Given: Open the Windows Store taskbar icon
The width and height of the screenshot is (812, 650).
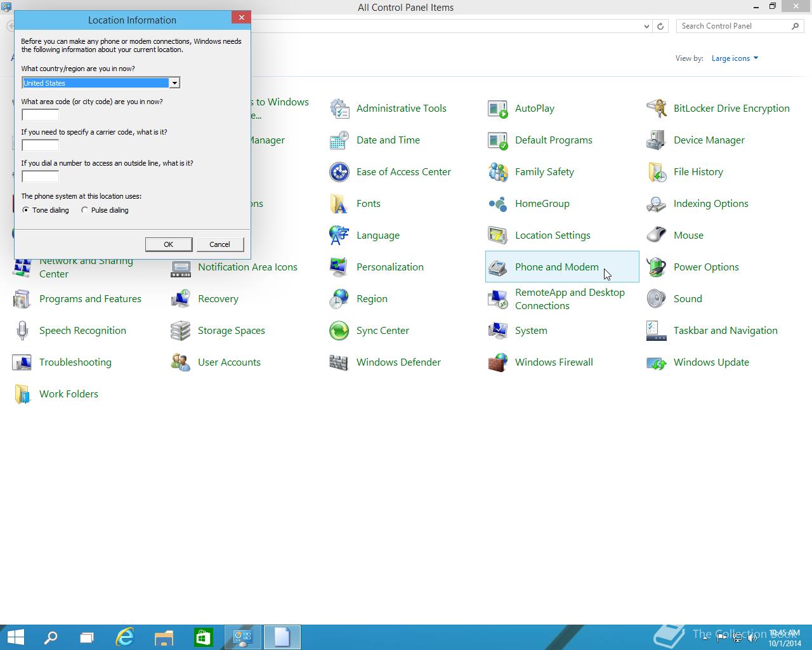Looking at the screenshot, I should coord(203,637).
